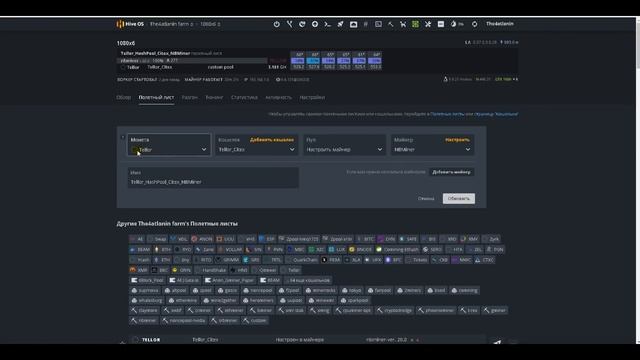Open the Разгон tab
This screenshot has width=640, height=360.
[x=189, y=97]
